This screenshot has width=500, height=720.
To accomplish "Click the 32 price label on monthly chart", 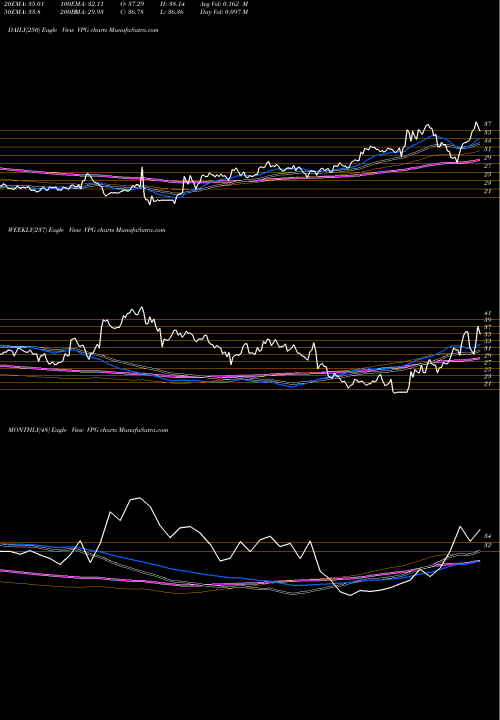I will tap(488, 546).
